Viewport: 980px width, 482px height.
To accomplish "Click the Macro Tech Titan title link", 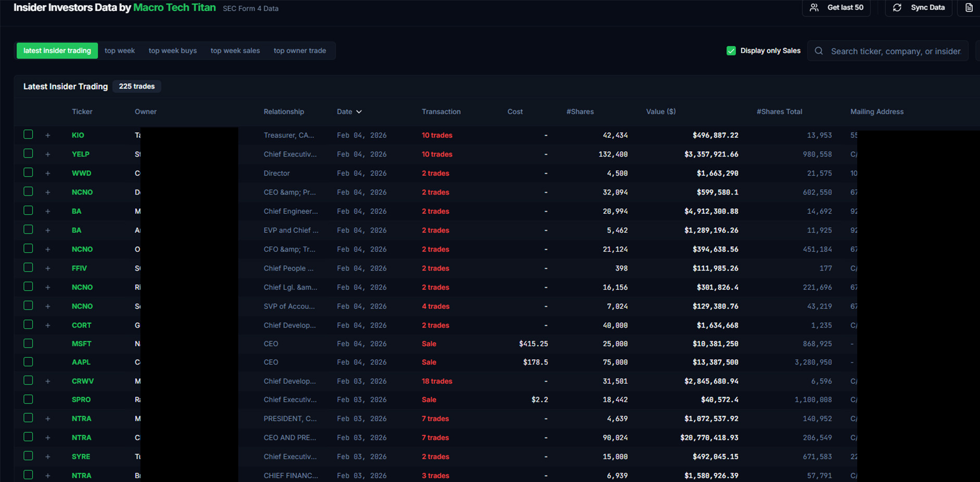I will point(174,7).
